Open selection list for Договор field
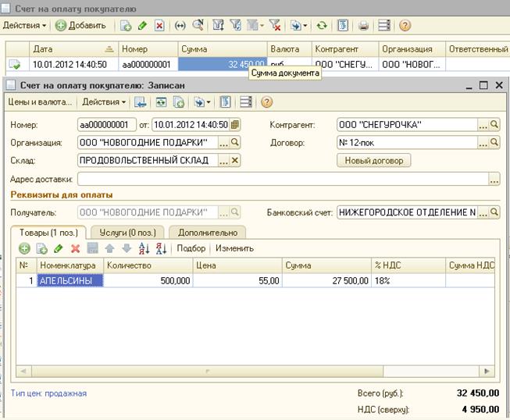 pyautogui.click(x=483, y=142)
